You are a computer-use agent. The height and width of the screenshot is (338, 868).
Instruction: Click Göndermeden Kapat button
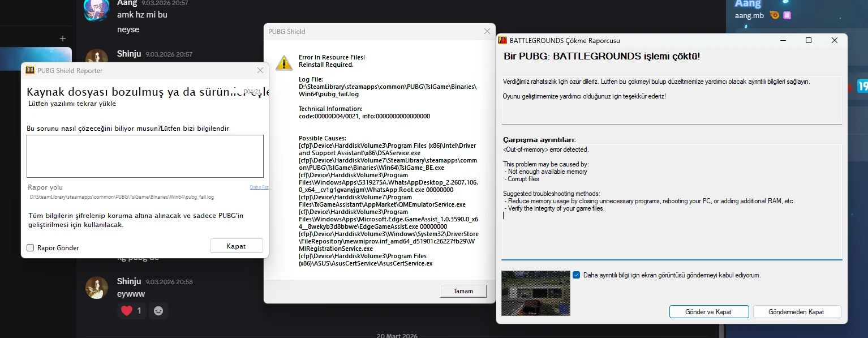[x=796, y=312]
